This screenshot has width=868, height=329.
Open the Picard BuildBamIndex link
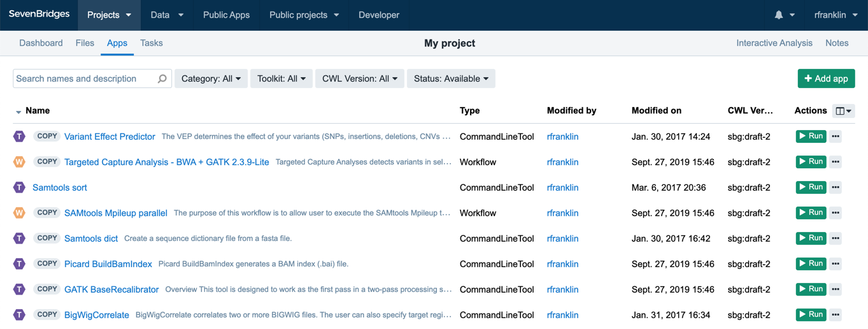pyautogui.click(x=108, y=264)
